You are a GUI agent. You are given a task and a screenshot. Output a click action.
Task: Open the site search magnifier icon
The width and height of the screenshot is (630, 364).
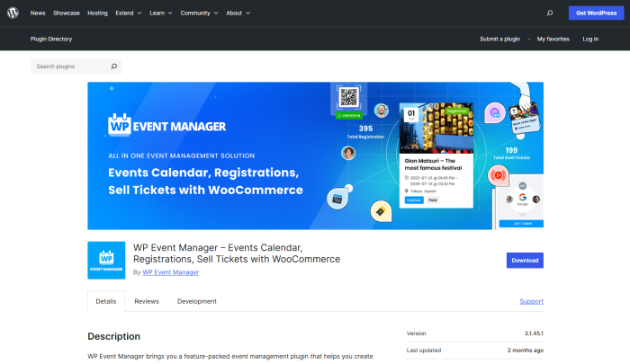(549, 13)
